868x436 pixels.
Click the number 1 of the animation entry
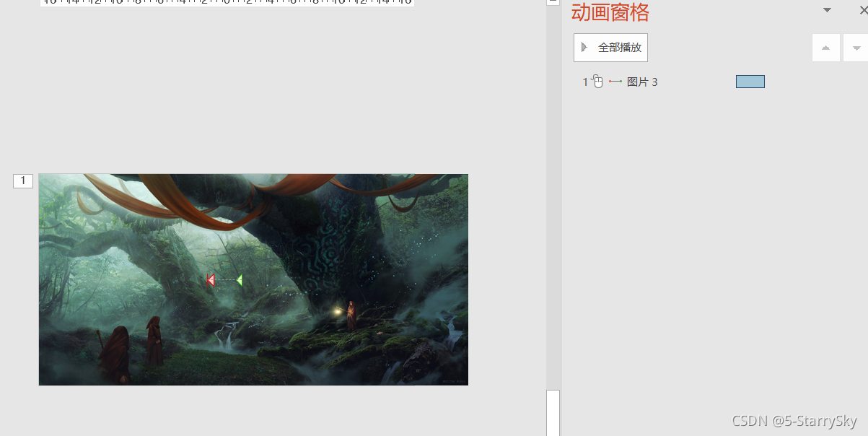(585, 82)
